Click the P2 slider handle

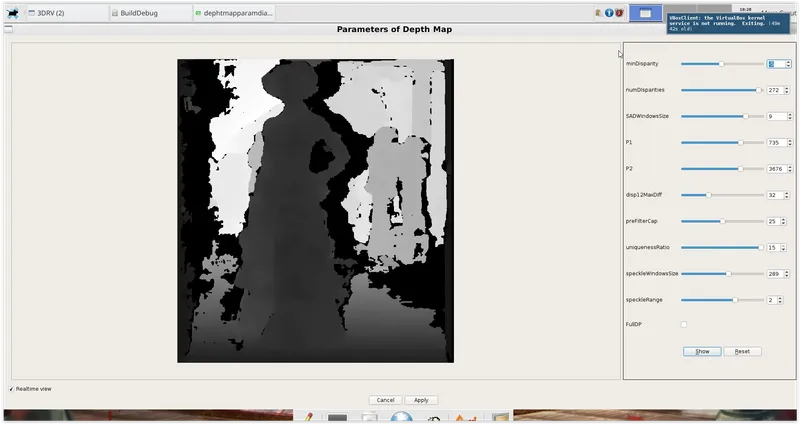[740, 169]
